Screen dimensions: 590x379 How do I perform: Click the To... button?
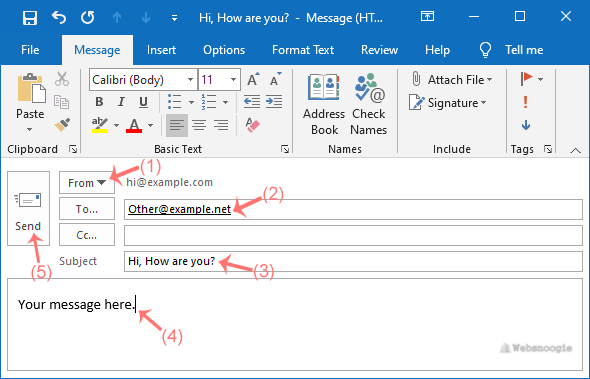[x=87, y=209]
